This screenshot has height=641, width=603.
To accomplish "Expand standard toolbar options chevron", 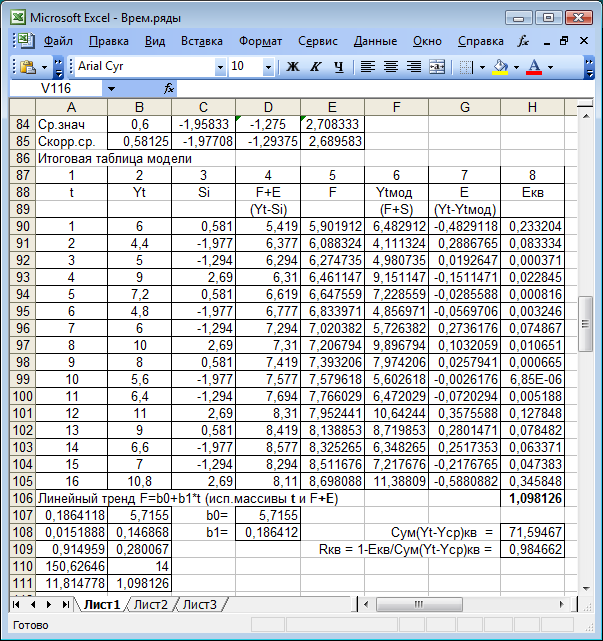I will tap(59, 67).
